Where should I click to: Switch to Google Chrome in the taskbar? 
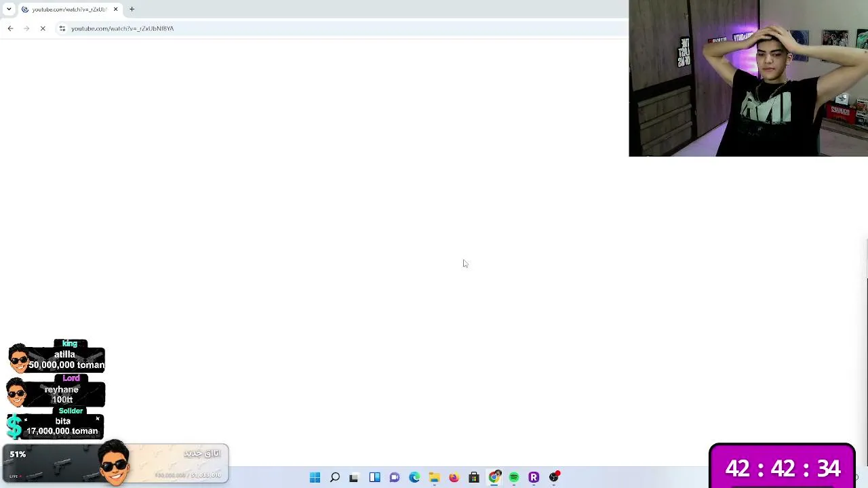tap(494, 478)
